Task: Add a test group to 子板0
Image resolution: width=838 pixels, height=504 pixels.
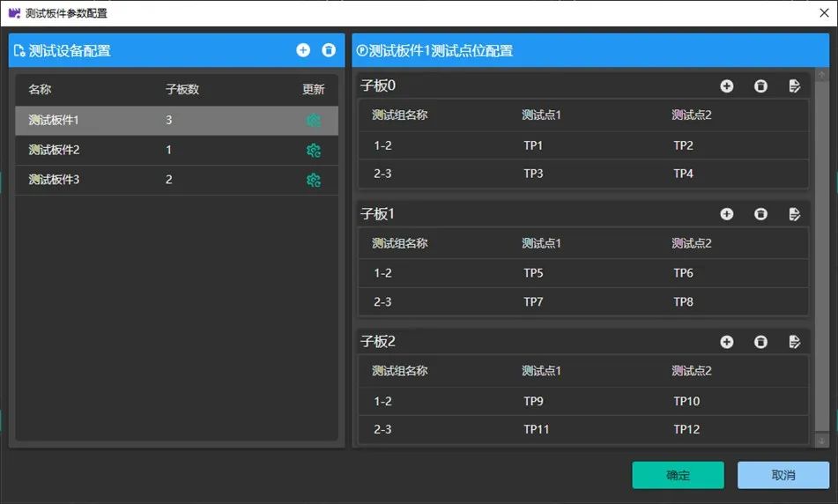Action: click(727, 86)
